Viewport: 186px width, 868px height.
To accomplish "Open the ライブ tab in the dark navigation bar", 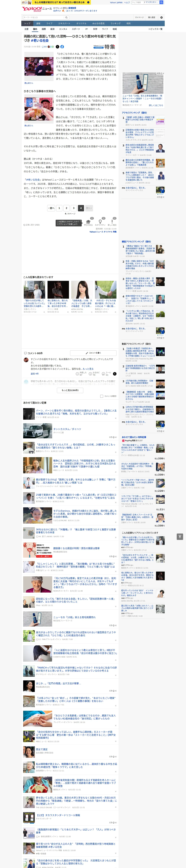I will 49,24.
